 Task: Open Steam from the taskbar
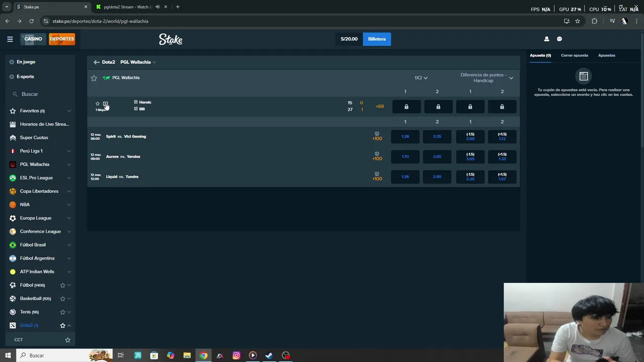coord(269,355)
